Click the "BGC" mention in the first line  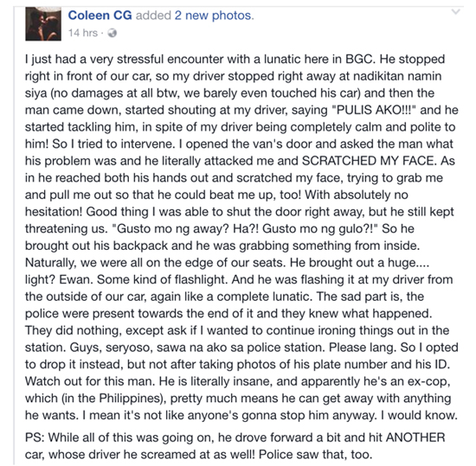pos(359,59)
